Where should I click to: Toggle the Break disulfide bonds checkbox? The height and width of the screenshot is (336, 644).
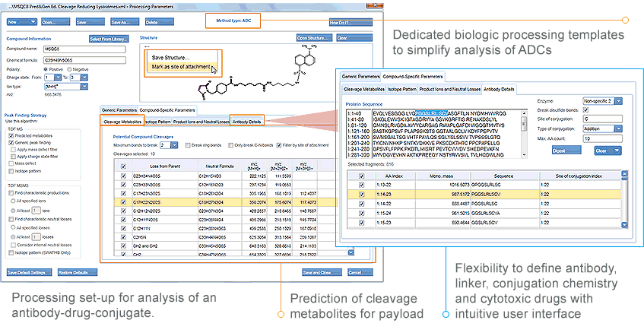(585, 111)
